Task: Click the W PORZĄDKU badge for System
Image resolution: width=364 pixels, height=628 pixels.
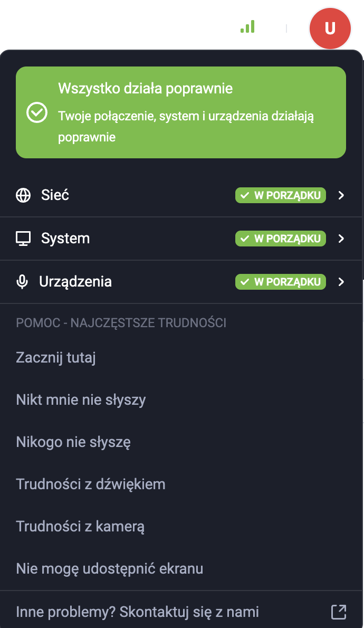Action: click(x=281, y=239)
